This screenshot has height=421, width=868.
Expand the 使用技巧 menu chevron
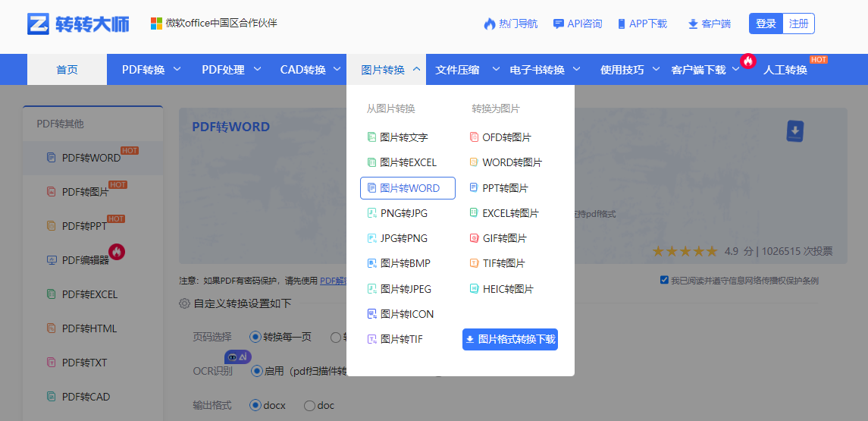[656, 69]
